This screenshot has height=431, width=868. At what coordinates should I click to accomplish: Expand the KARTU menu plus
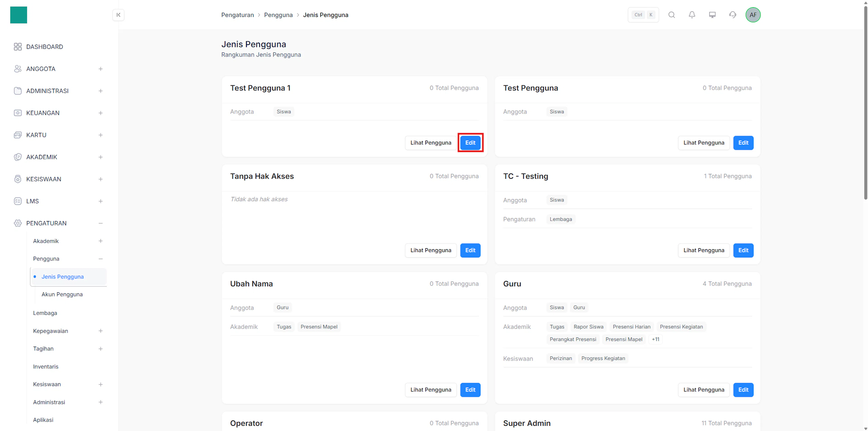click(x=100, y=135)
